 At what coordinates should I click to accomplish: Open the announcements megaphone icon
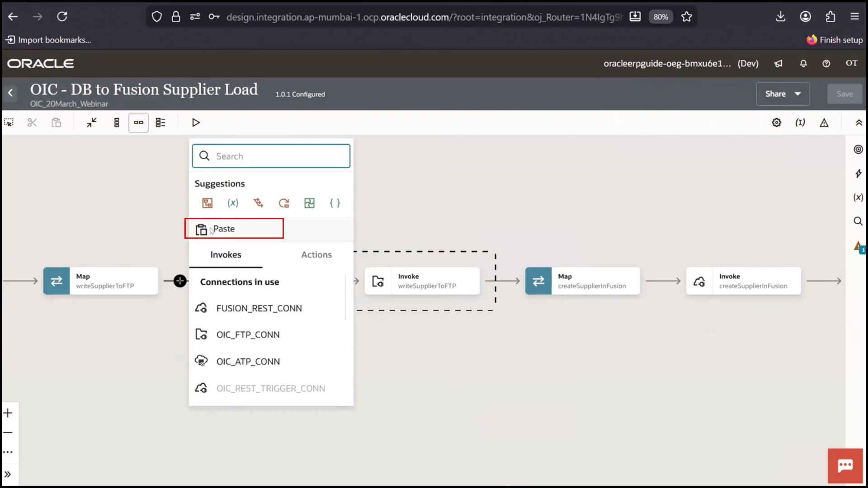pos(778,63)
